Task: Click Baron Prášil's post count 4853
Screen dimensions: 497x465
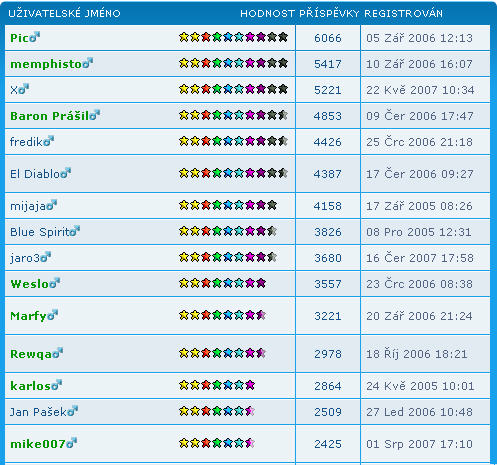Action: point(328,116)
